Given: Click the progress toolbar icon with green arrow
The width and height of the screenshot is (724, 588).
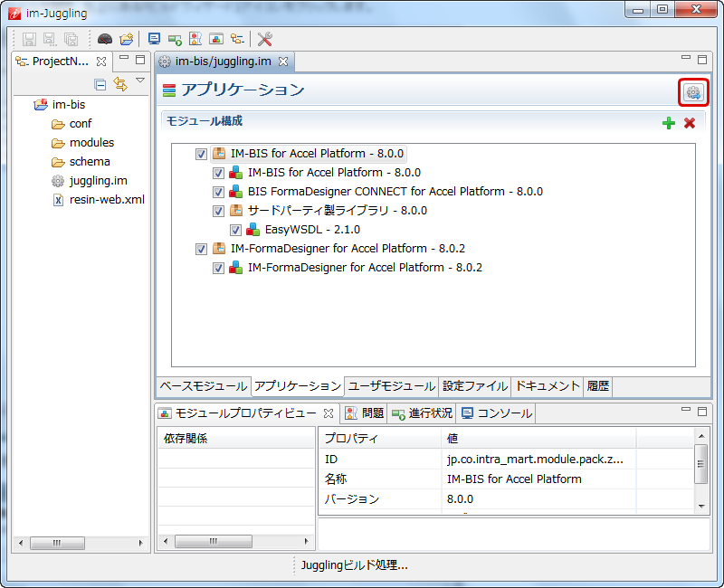Looking at the screenshot, I should (175, 40).
